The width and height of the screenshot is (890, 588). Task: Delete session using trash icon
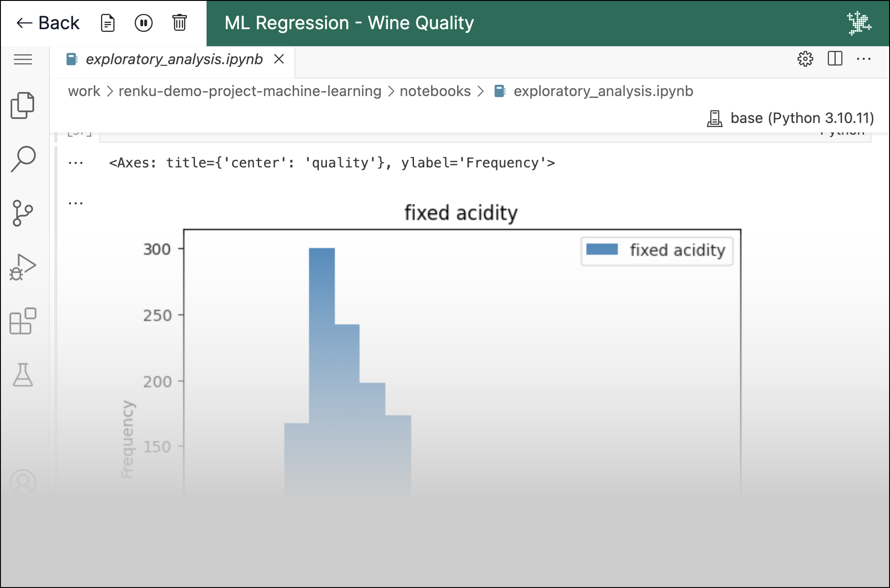tap(180, 23)
